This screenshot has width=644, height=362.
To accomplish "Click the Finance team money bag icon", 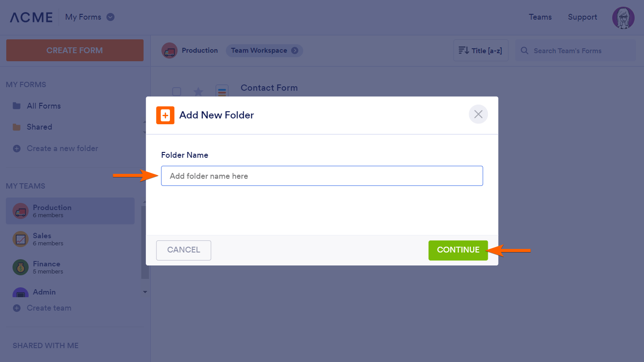I will coord(21,267).
